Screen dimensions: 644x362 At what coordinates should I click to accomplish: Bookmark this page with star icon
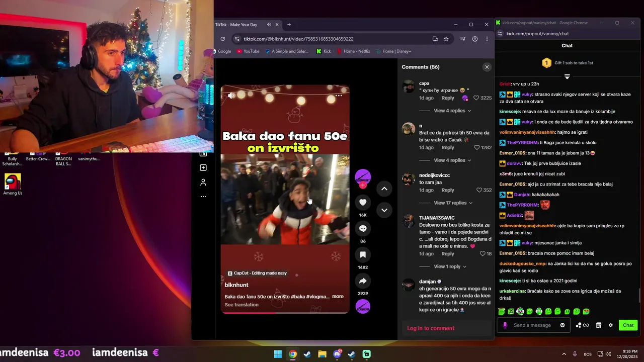point(446,39)
